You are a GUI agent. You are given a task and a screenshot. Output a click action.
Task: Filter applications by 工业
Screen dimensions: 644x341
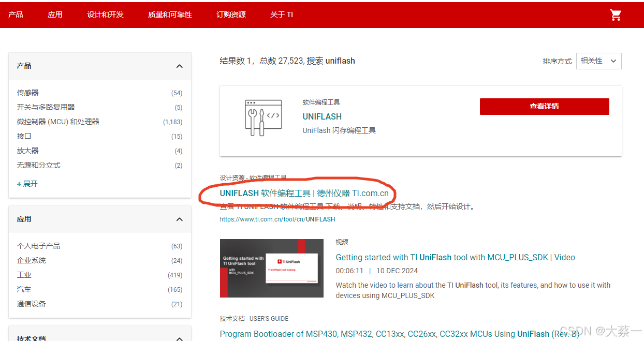(23, 275)
